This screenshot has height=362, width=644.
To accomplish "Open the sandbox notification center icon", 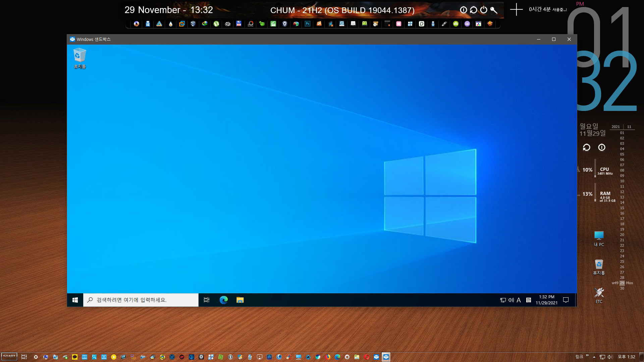I will (566, 300).
